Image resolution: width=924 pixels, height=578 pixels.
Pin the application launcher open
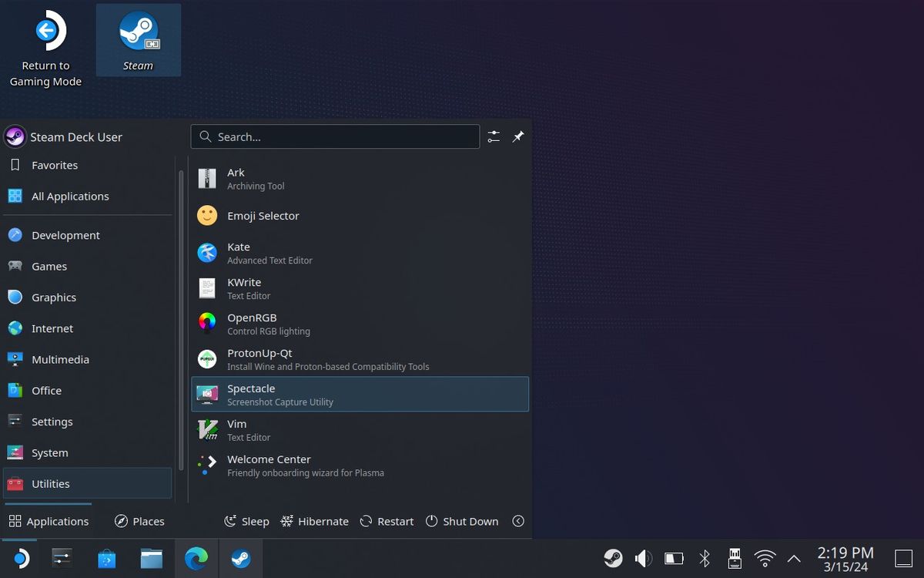click(x=518, y=136)
